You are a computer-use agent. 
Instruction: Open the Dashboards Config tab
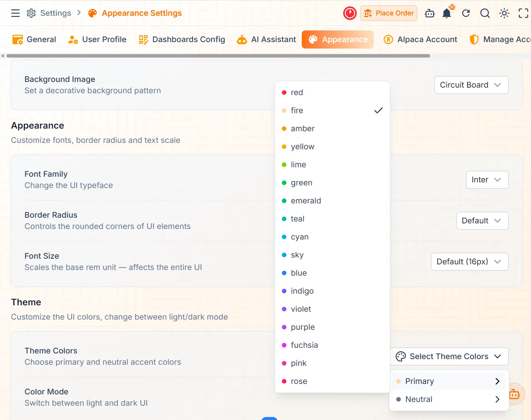182,39
